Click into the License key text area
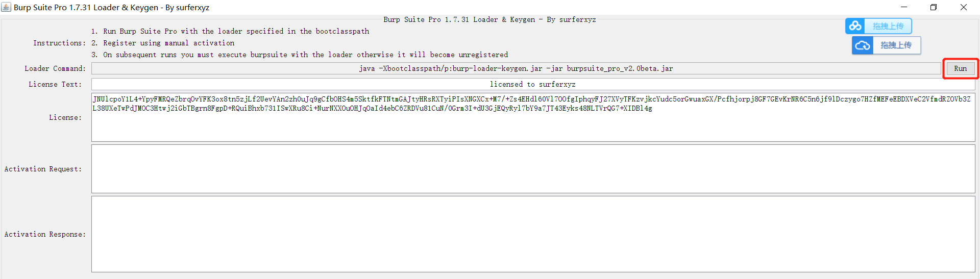The height and width of the screenshot is (279, 980). click(533, 117)
